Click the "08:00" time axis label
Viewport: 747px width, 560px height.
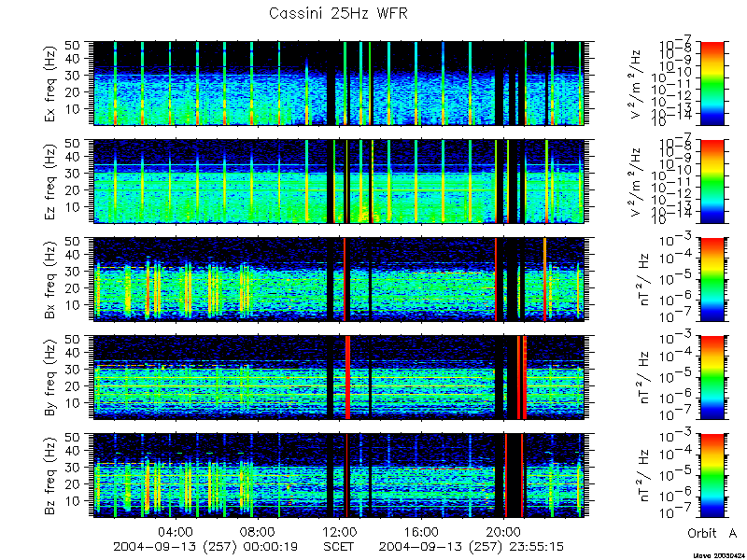(x=258, y=531)
